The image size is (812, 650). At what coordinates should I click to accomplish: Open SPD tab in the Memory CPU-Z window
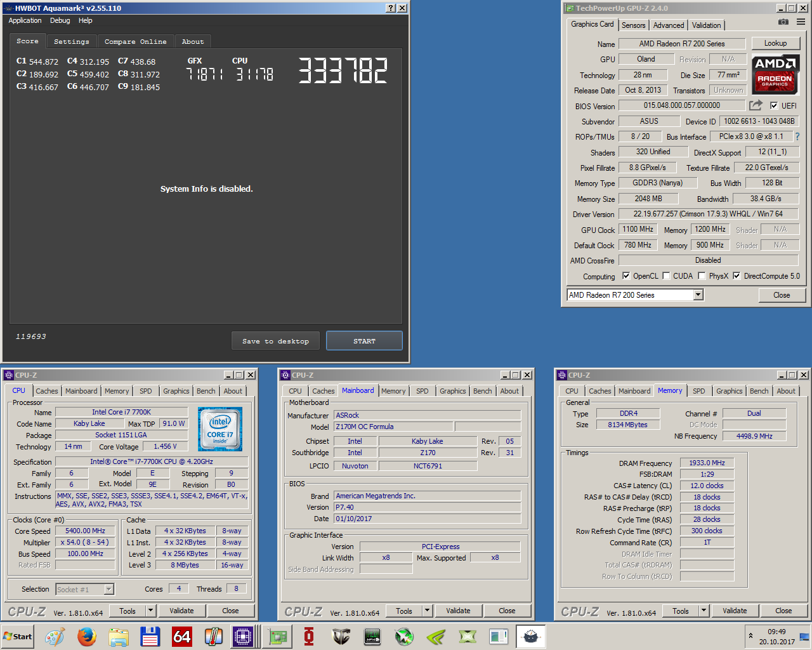[x=698, y=391]
